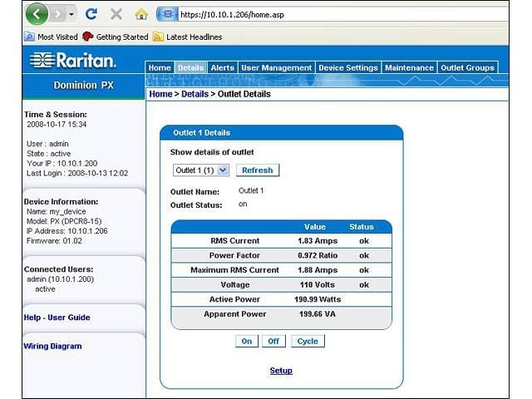Click the 1.88 Amps Maximum RMS value
This screenshot has height=399, width=532.
coord(318,270)
